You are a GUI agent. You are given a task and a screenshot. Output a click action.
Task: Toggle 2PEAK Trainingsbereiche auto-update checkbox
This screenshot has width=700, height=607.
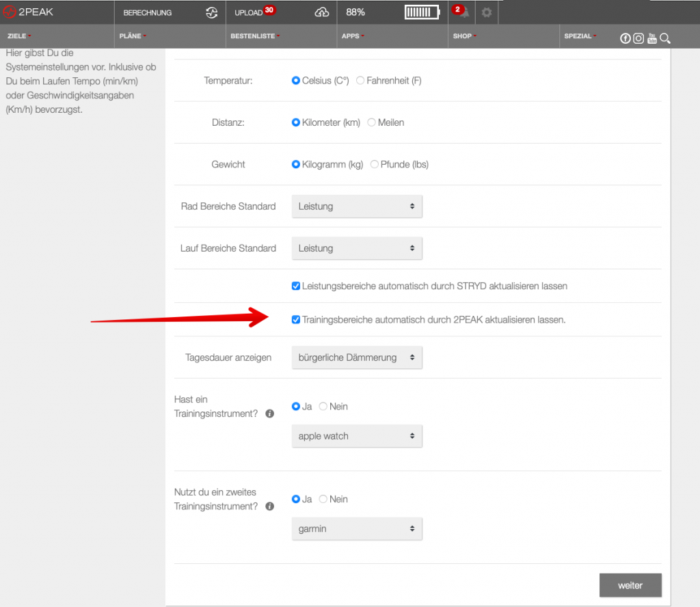[x=295, y=320]
